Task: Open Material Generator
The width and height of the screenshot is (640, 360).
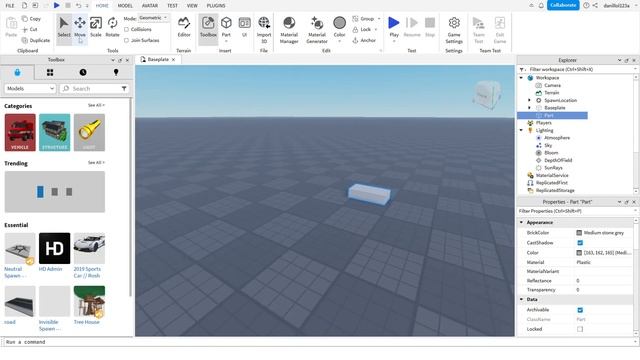Action: 317,29
